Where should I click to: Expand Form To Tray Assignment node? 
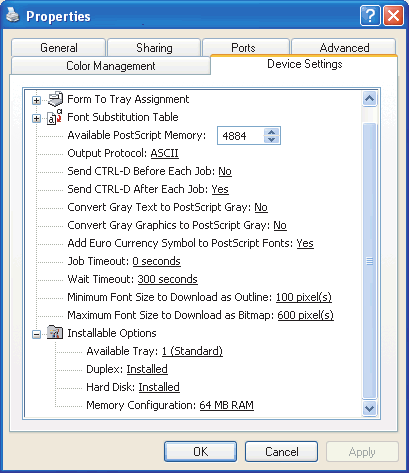[37, 100]
